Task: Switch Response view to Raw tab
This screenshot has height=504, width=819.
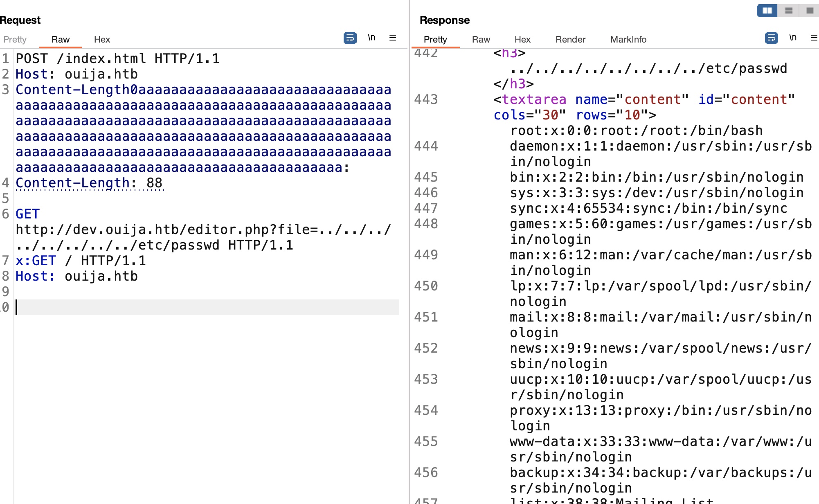Action: [481, 40]
